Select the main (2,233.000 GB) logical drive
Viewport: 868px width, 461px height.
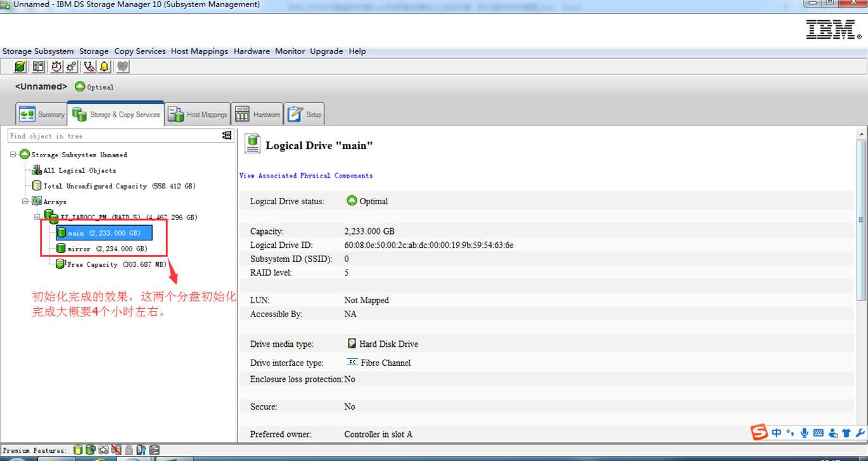click(104, 233)
